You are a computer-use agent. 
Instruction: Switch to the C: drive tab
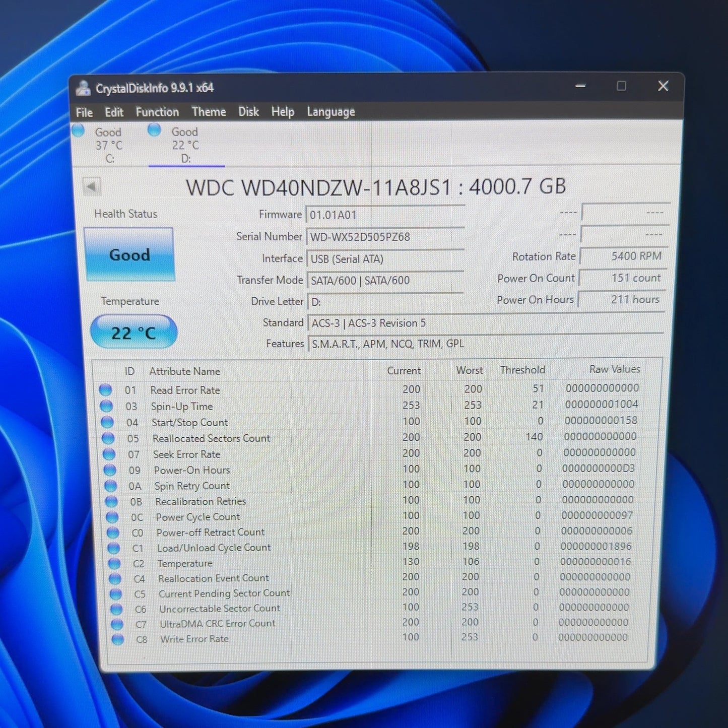tap(109, 145)
